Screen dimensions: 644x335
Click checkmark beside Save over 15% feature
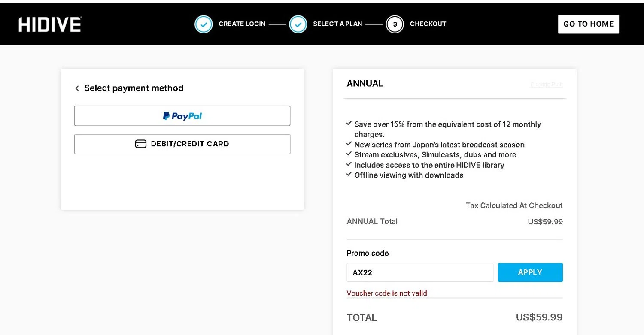349,124
